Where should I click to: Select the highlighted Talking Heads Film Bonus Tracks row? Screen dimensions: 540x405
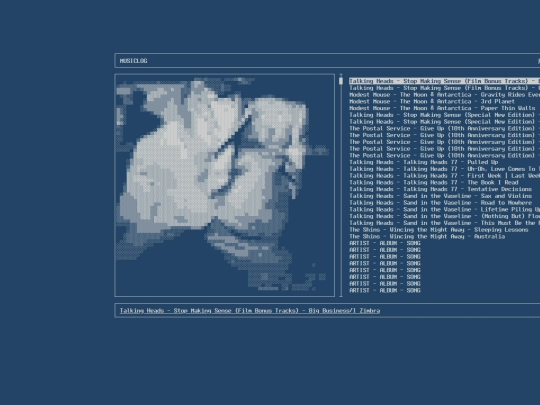444,81
